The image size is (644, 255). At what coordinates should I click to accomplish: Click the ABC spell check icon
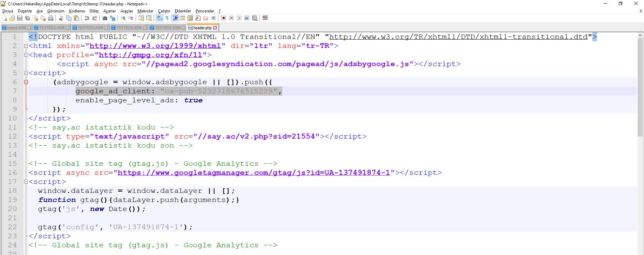[265, 18]
